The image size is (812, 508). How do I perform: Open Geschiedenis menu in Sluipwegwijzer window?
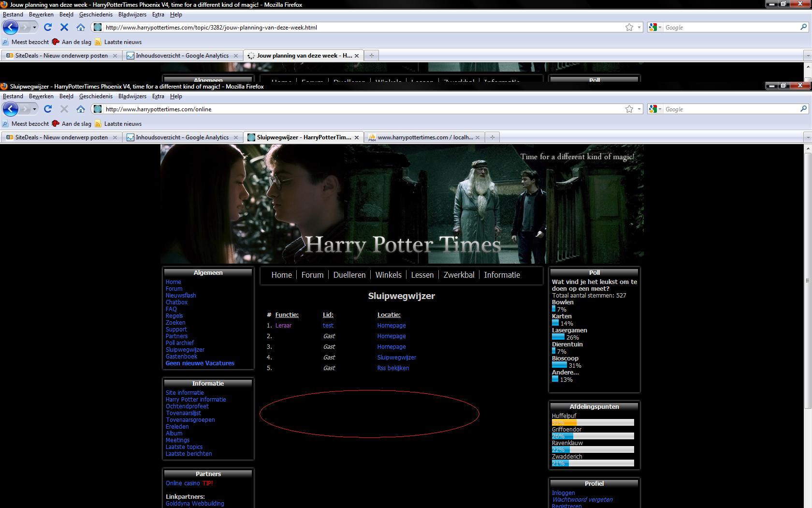96,96
